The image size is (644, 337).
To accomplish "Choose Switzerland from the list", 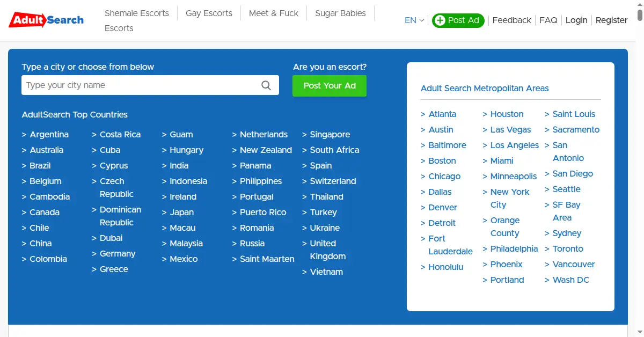I will (x=333, y=181).
